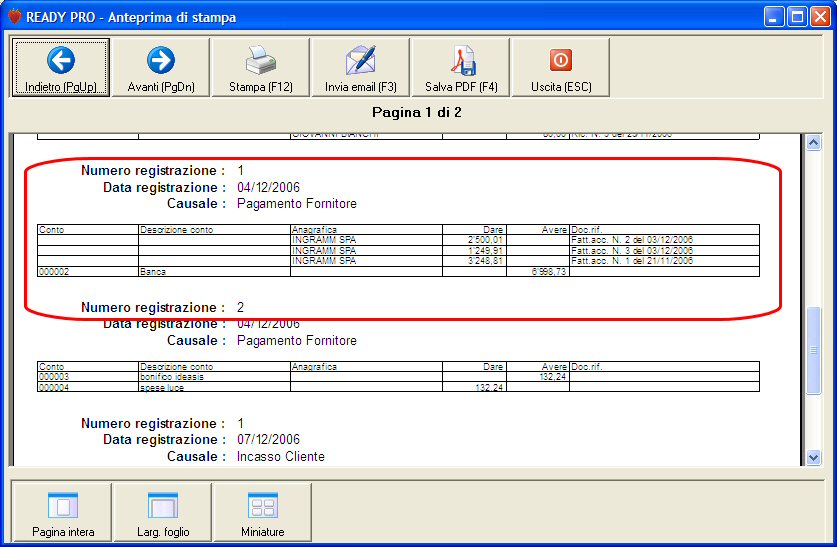The image size is (837, 547).
Task: Click the conto code 000002
Action: tap(54, 272)
